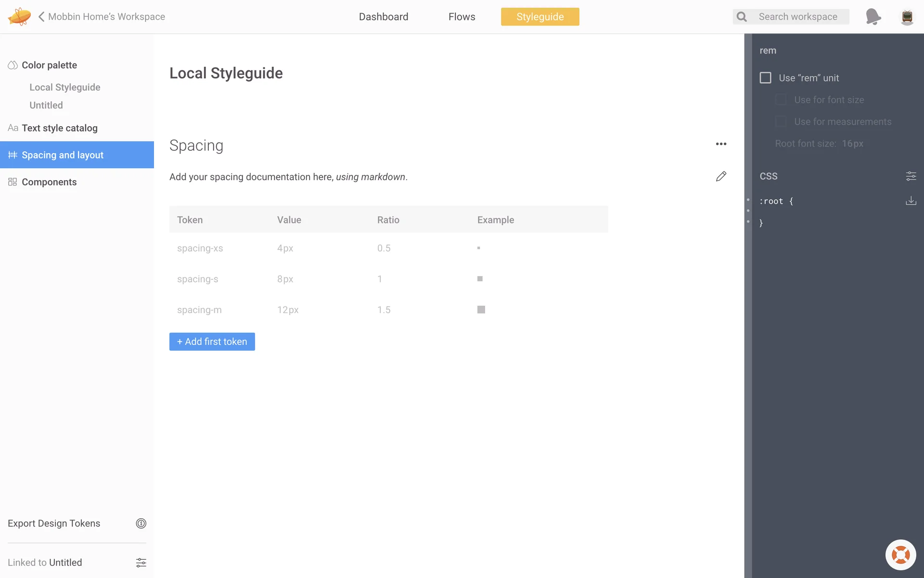Open linked styleguide settings icon
Image resolution: width=924 pixels, height=578 pixels.
click(141, 562)
